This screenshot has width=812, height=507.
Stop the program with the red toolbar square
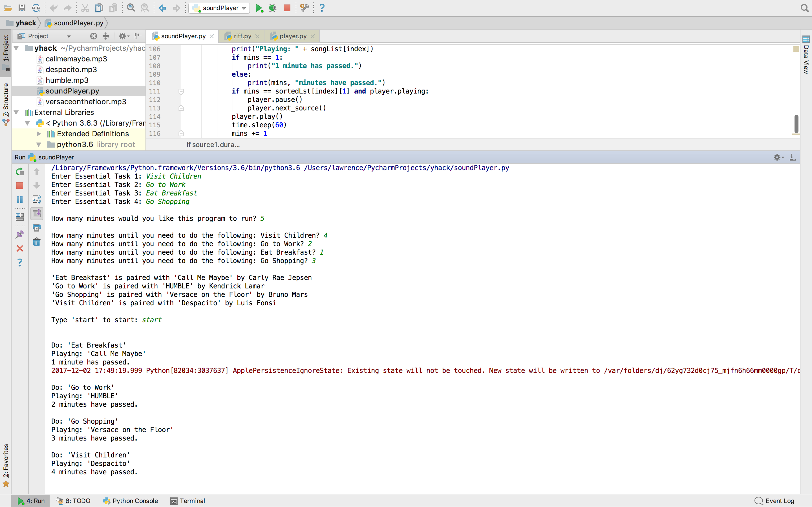coord(287,8)
